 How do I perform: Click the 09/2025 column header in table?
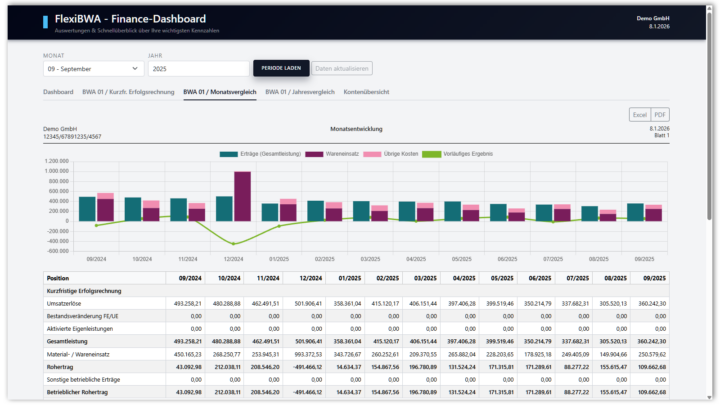click(x=656, y=277)
